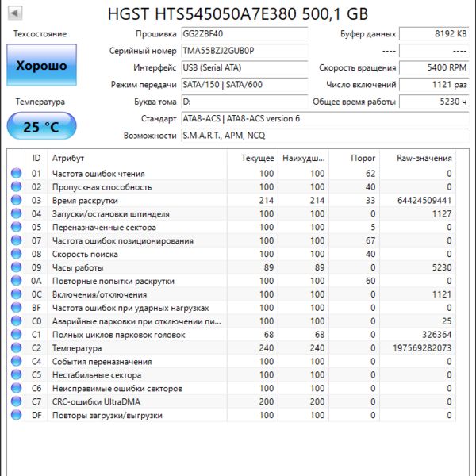The image size is (476, 476).
Task: Click status icon of attribute 05 Переназначенные сектора
Action: (16, 227)
